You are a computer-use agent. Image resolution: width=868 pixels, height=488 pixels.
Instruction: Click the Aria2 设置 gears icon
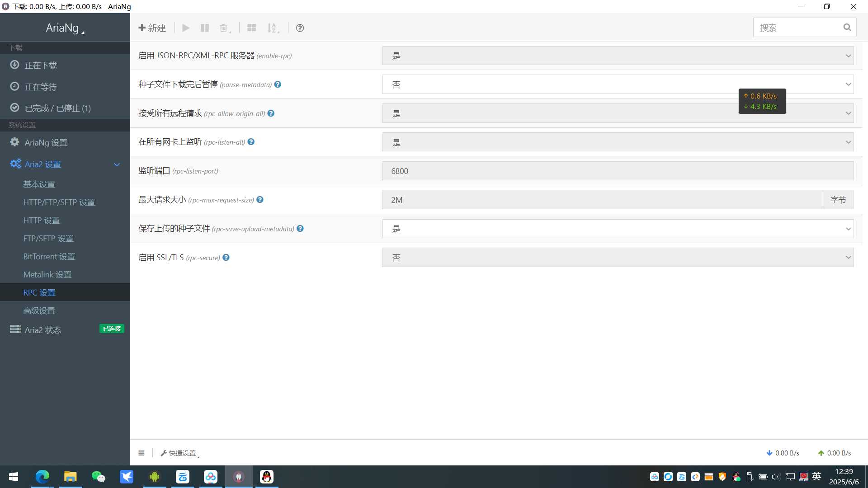point(16,164)
